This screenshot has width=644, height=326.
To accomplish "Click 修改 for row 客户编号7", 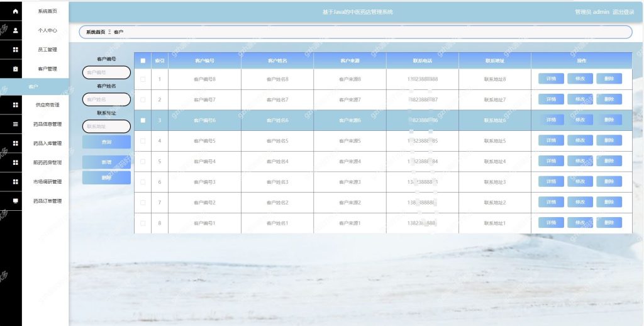I will pyautogui.click(x=580, y=99).
